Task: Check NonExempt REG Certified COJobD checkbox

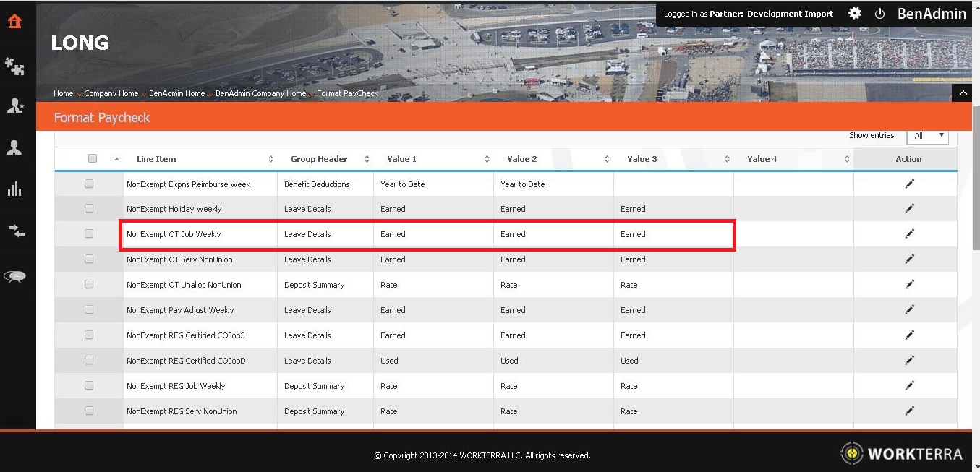Action: tap(89, 360)
